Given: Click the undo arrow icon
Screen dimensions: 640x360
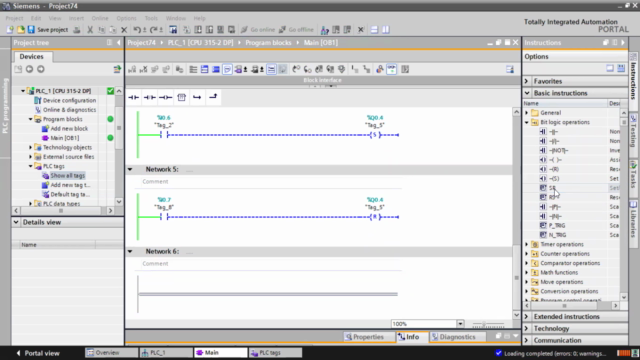Looking at the screenshot, I should point(137,30).
